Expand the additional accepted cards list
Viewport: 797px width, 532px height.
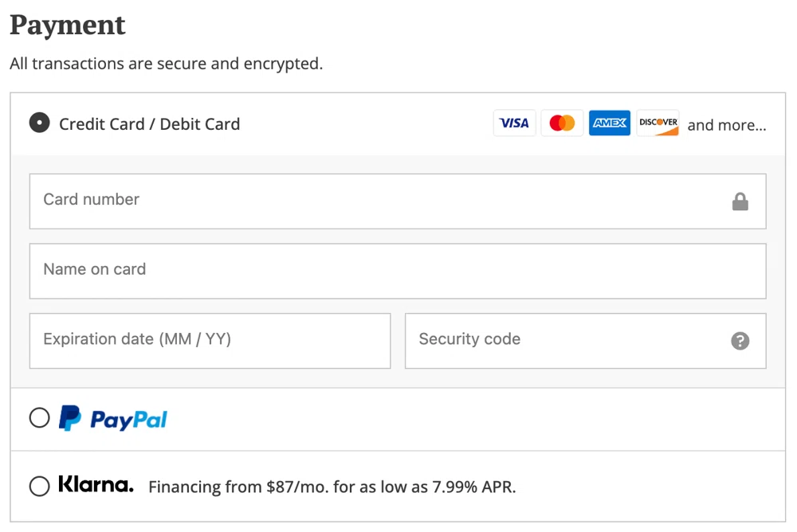[727, 124]
